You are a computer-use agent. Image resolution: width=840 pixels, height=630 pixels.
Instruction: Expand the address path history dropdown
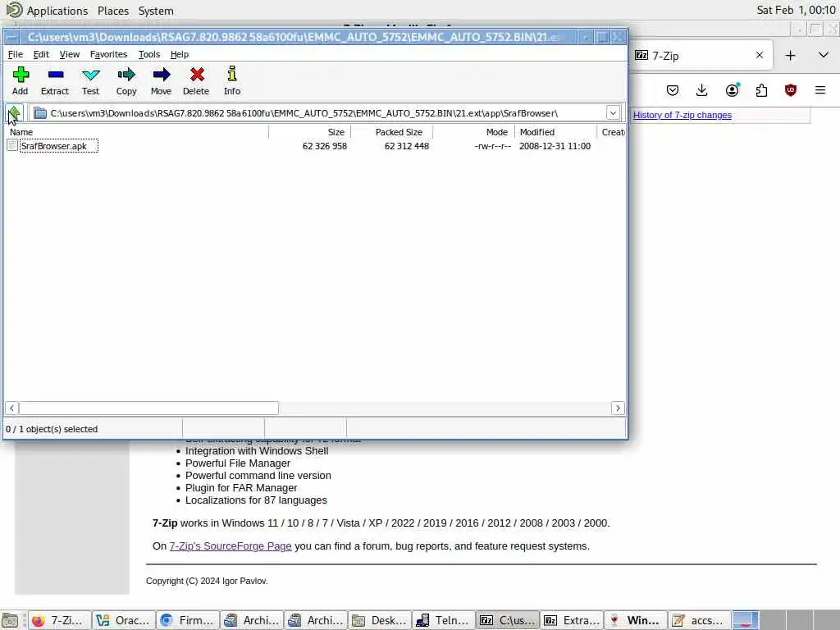pyautogui.click(x=613, y=113)
